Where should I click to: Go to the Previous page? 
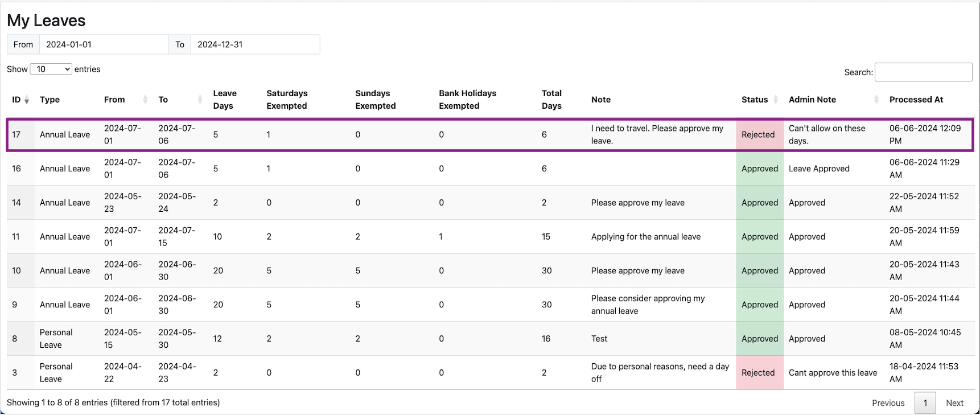coord(888,403)
